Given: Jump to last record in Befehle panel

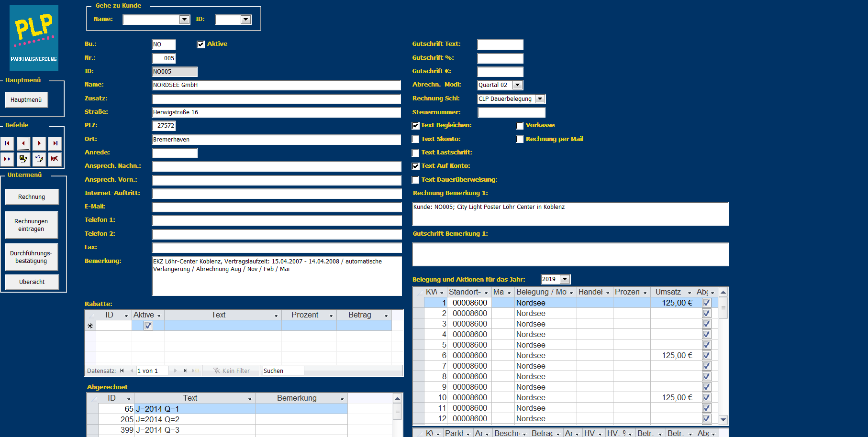Looking at the screenshot, I should click(x=55, y=143).
